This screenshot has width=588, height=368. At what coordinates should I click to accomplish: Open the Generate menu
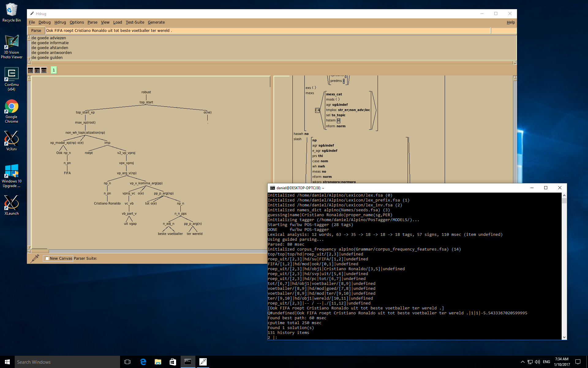click(x=156, y=22)
